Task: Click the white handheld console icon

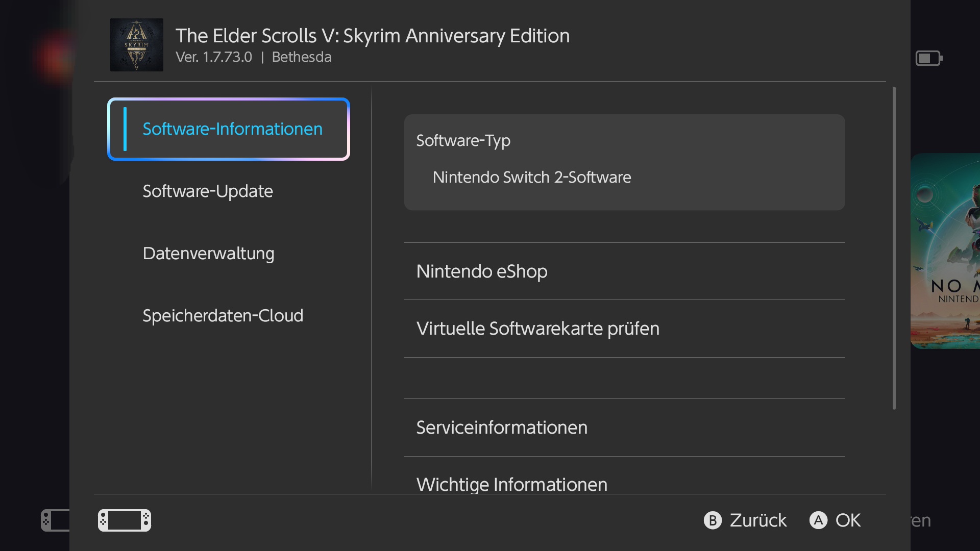Action: [124, 520]
